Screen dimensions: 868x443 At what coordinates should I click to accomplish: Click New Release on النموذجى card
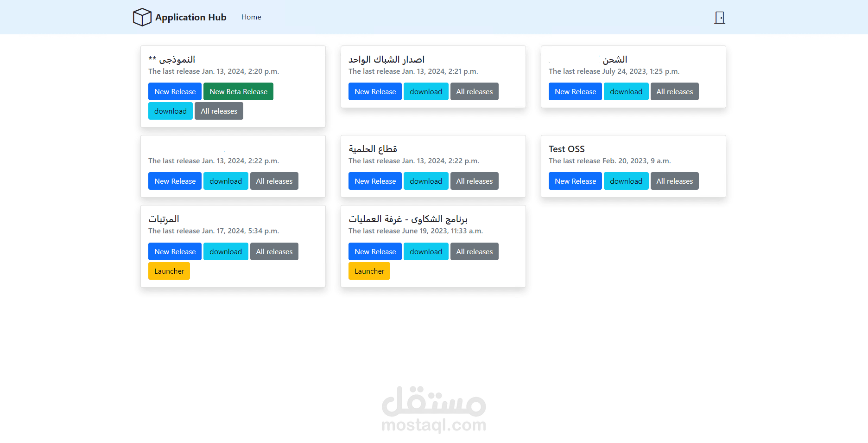point(175,91)
